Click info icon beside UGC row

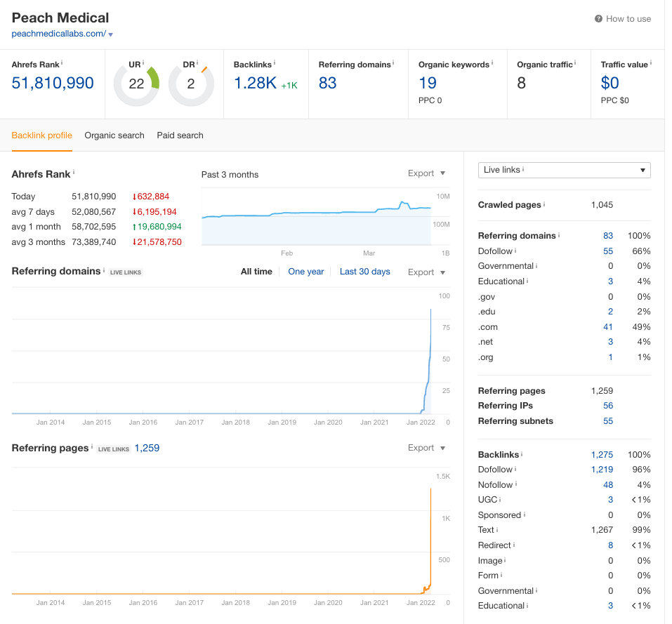coord(500,499)
